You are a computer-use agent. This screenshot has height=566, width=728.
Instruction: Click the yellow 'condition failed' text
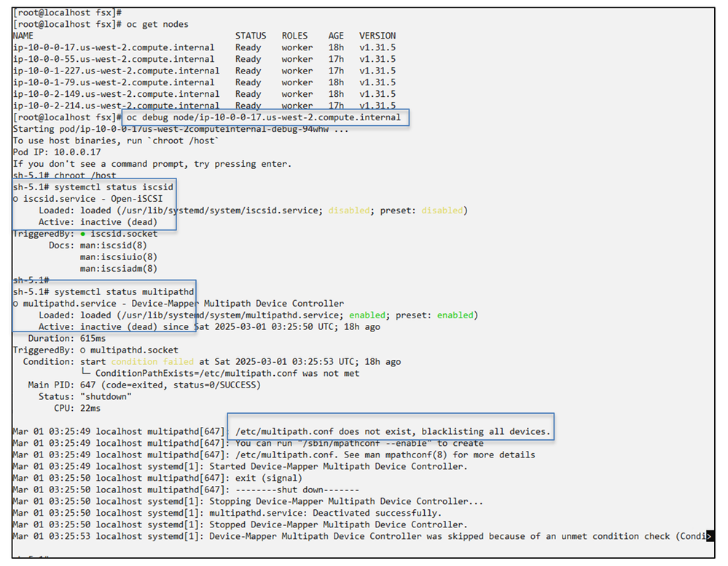pyautogui.click(x=152, y=362)
